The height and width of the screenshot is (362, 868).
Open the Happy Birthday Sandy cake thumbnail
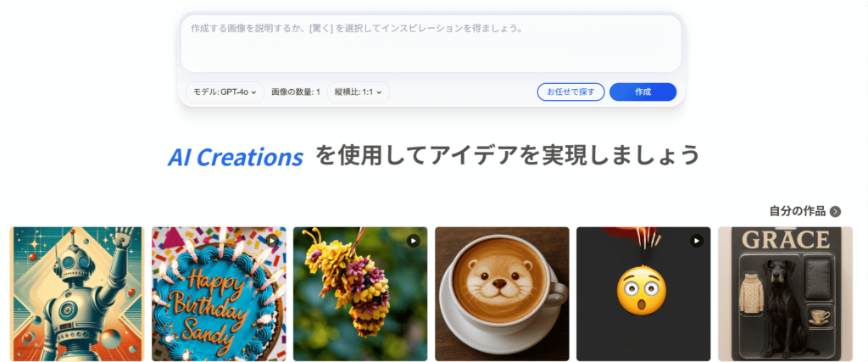219,294
